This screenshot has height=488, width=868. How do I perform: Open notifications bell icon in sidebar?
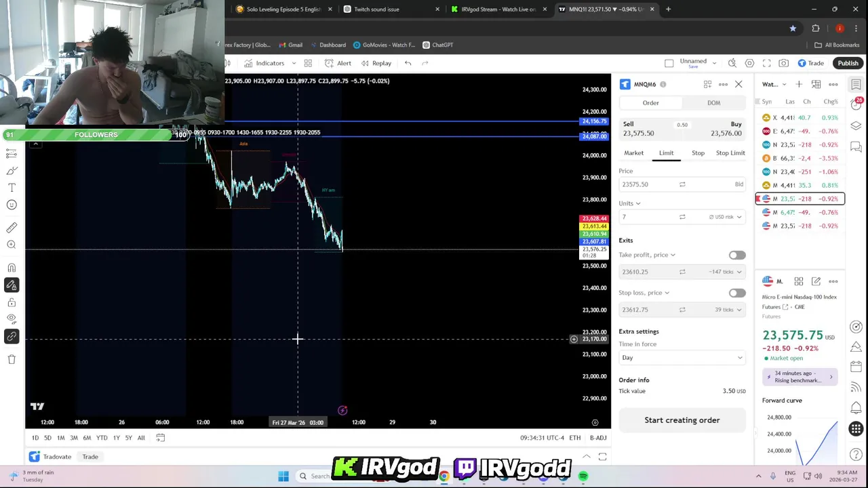tap(856, 408)
